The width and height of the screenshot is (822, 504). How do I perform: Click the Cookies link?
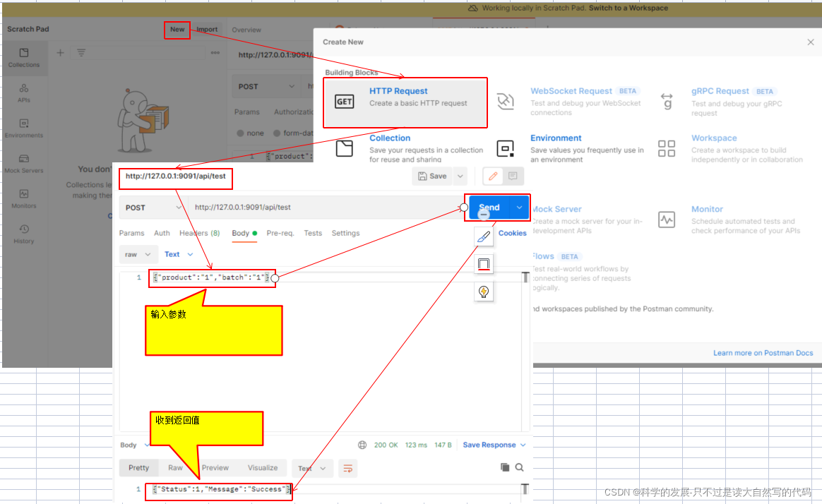tap(512, 233)
